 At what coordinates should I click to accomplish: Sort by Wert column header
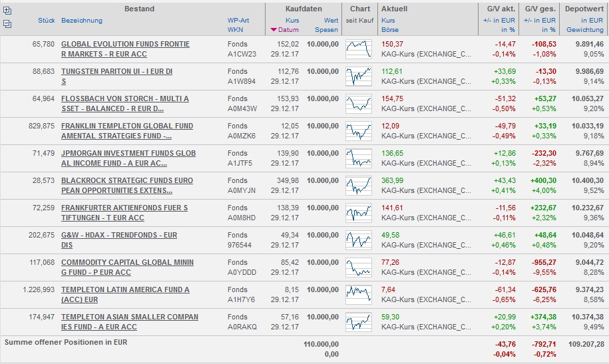coord(331,20)
